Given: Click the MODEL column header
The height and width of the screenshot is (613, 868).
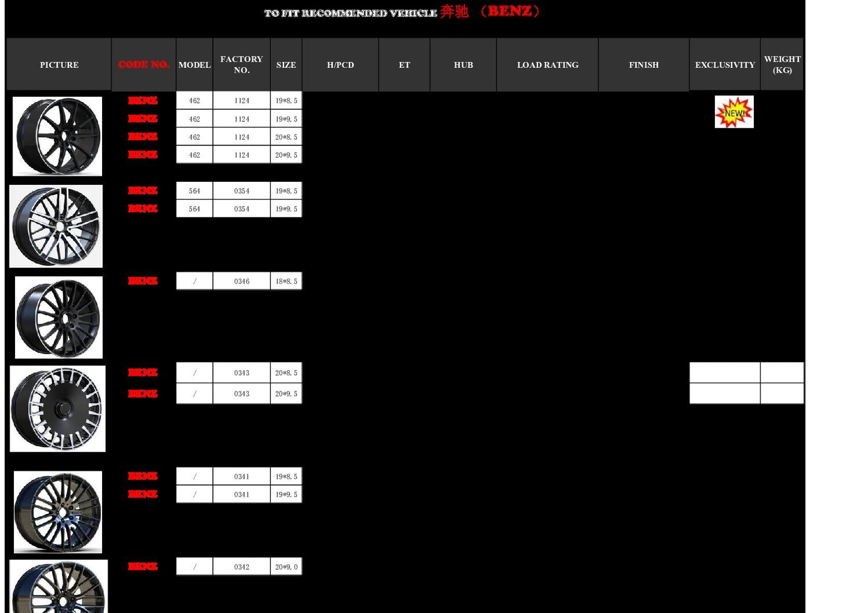Looking at the screenshot, I should click(195, 65).
